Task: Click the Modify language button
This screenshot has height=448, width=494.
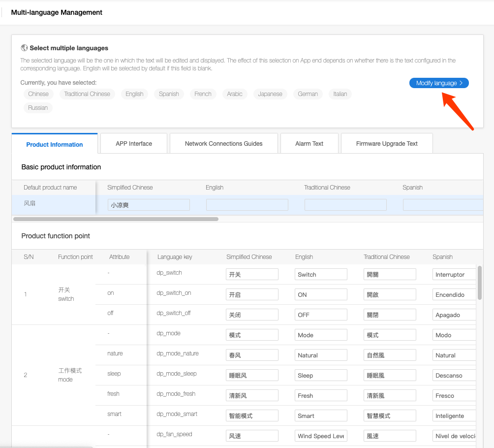Action: [x=439, y=83]
